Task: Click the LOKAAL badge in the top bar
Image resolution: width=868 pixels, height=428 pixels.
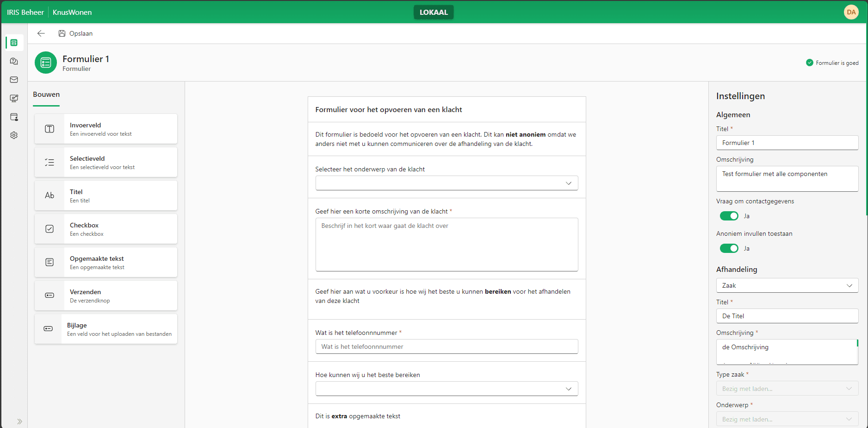Action: pos(433,12)
